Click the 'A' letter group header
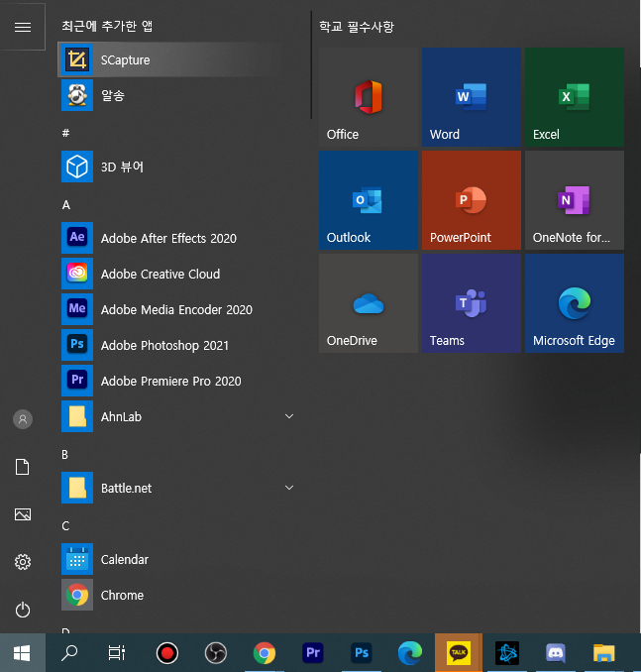The width and height of the screenshot is (641, 672). (x=66, y=205)
